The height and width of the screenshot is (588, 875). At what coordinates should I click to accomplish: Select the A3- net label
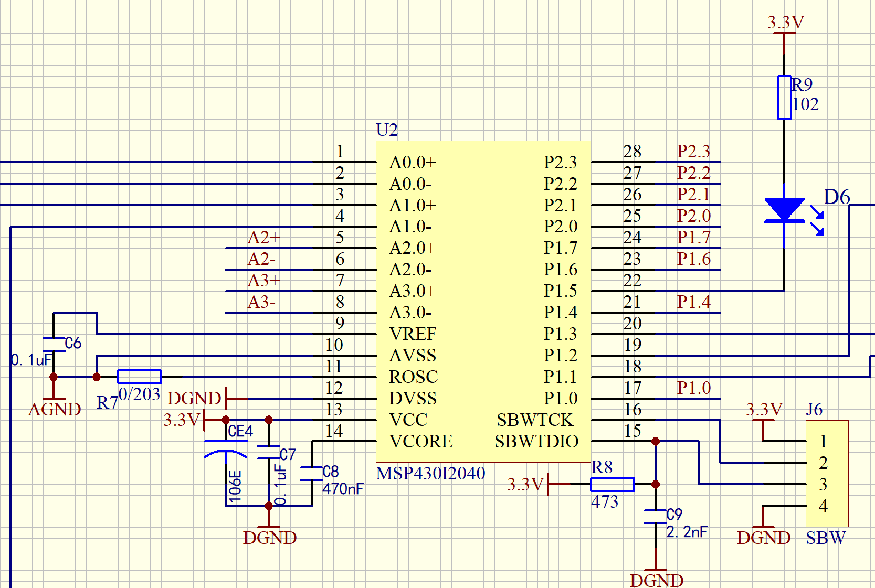261,302
